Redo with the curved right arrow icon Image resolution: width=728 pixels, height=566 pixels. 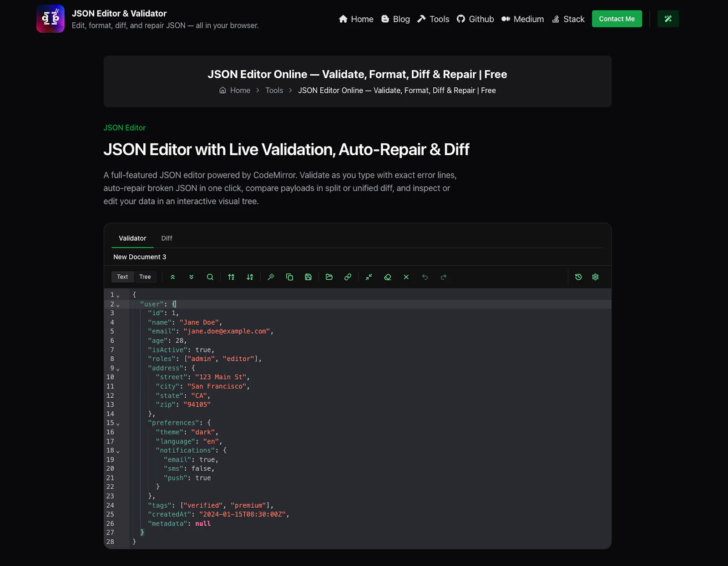(x=444, y=277)
